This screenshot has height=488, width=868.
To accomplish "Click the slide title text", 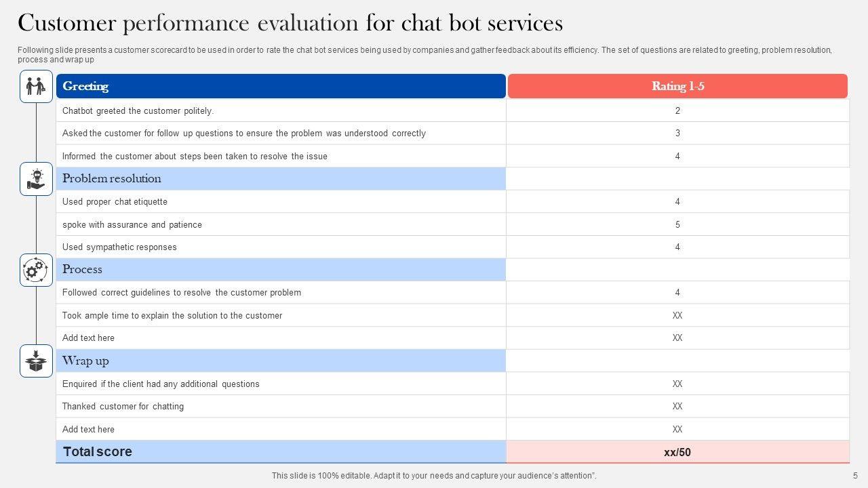I will [x=290, y=23].
